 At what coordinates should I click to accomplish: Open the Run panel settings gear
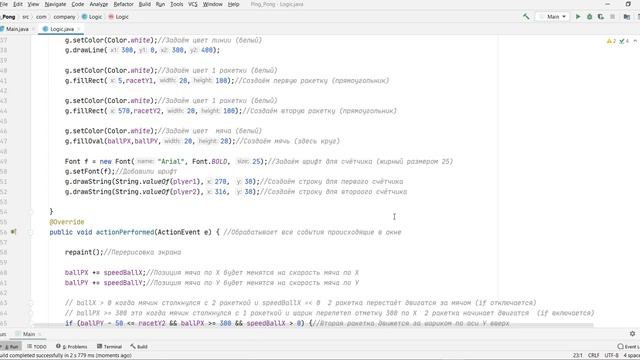click(632, 333)
